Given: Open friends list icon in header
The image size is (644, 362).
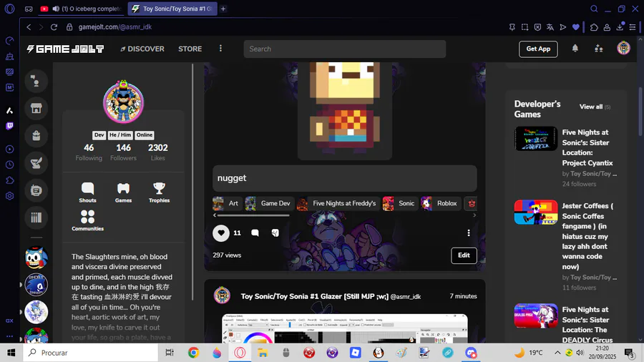Looking at the screenshot, I should click(x=599, y=49).
